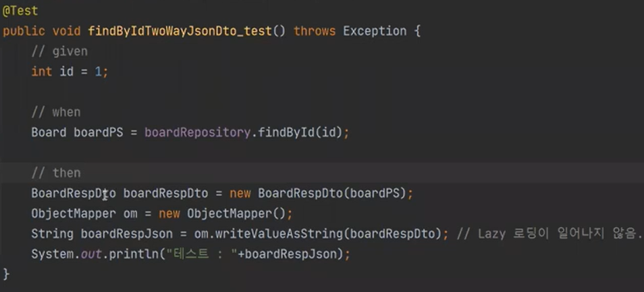Click the "테스트 : " string literal
644x292 pixels.
pos(201,253)
